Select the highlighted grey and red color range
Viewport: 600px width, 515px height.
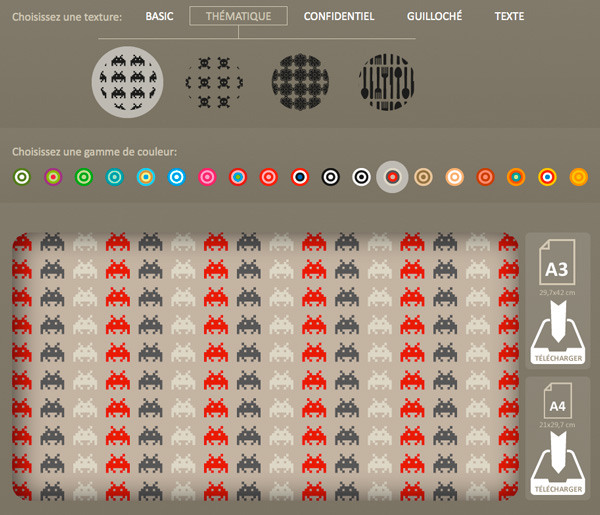[x=392, y=177]
